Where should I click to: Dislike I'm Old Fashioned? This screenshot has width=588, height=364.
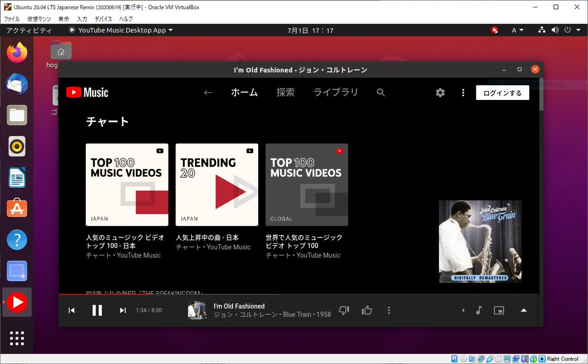tap(344, 310)
